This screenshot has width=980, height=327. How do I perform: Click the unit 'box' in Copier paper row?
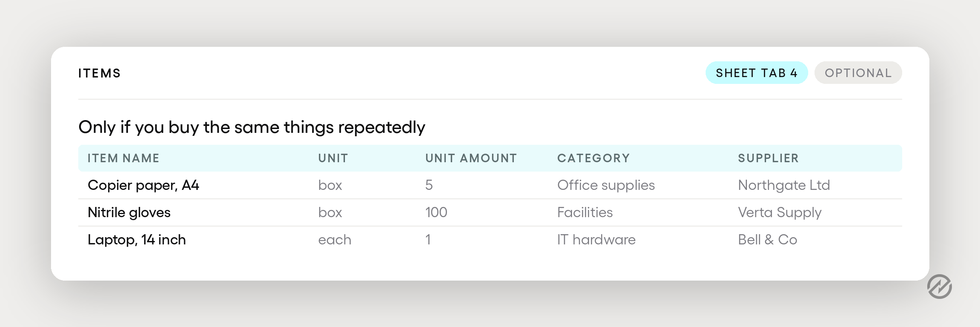click(x=330, y=185)
